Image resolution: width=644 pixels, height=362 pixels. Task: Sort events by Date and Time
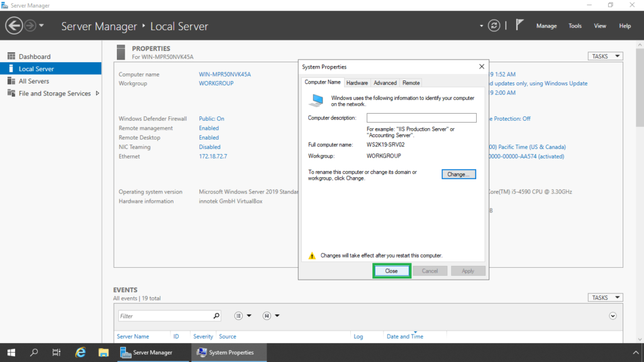click(x=405, y=337)
